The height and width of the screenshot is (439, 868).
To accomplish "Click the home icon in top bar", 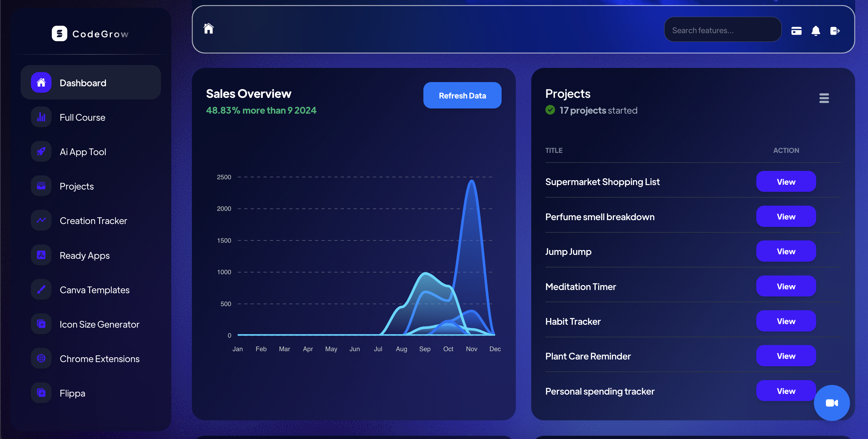I will (x=209, y=29).
